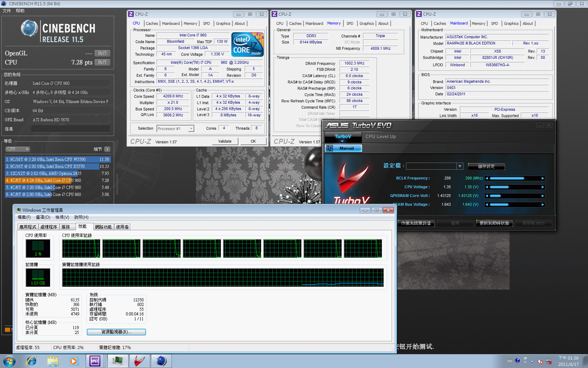Click 作業系統預設值 button in TurboV
Screen dimensions: 588x368
[416, 223]
